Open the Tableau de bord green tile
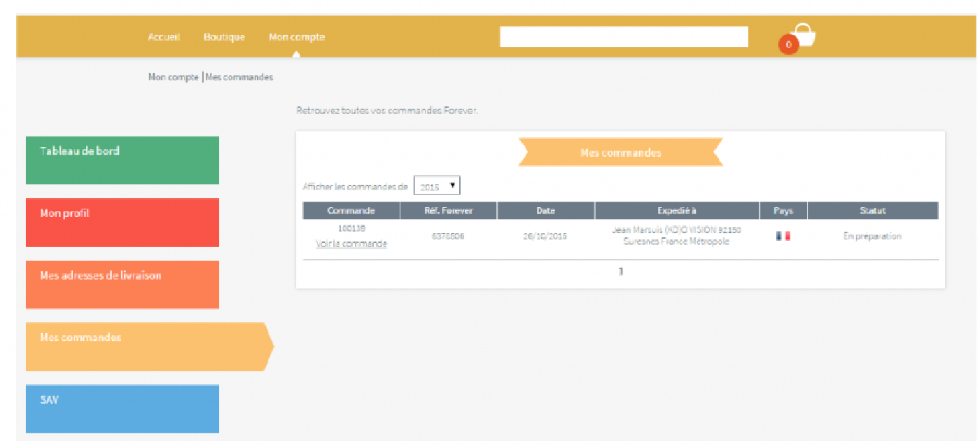Screen dimensions: 980x441 (x=122, y=160)
